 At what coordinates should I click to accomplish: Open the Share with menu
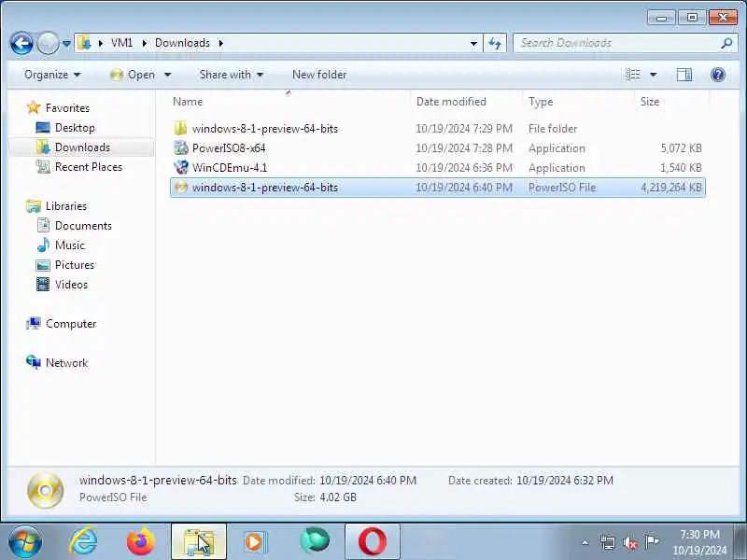(x=232, y=75)
